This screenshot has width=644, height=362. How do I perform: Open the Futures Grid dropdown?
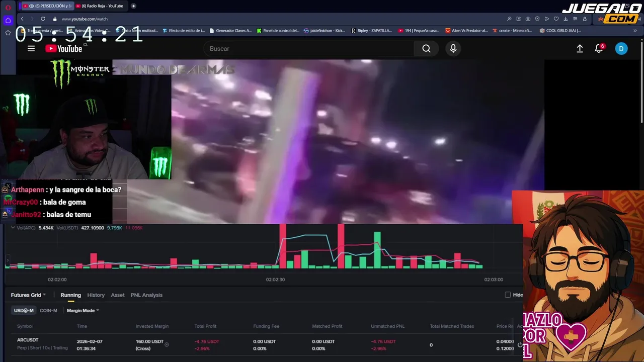pyautogui.click(x=28, y=295)
